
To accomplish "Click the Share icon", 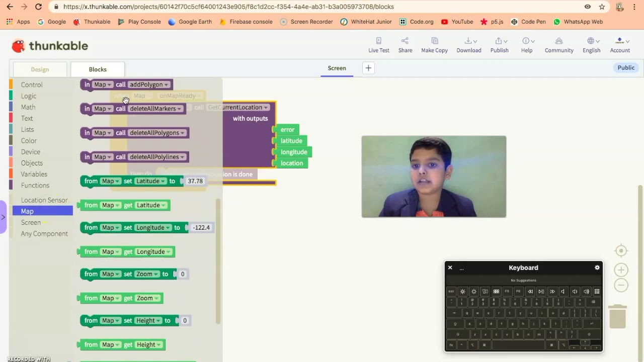I will click(x=405, y=41).
